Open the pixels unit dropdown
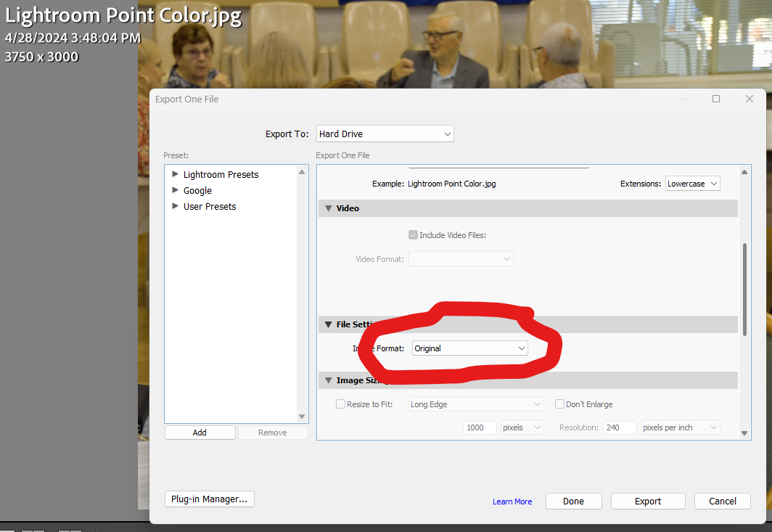Image resolution: width=772 pixels, height=532 pixels. tap(522, 427)
